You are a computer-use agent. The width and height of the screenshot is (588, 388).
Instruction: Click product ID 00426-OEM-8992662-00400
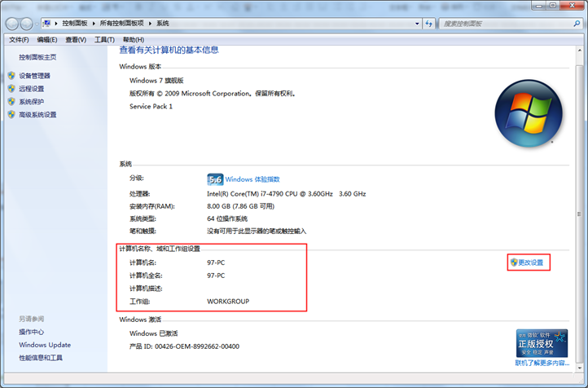click(197, 346)
